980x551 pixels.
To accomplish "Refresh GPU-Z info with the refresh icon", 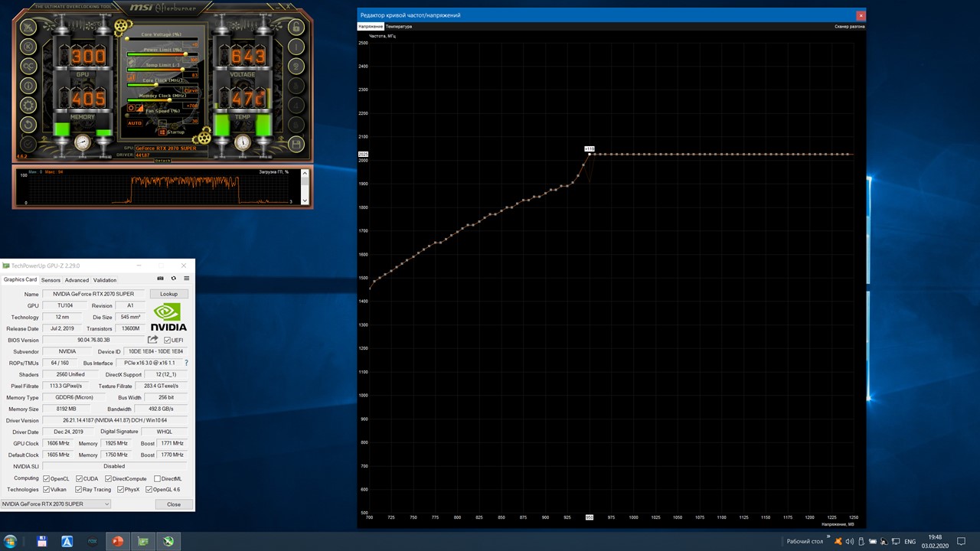I will tap(173, 279).
